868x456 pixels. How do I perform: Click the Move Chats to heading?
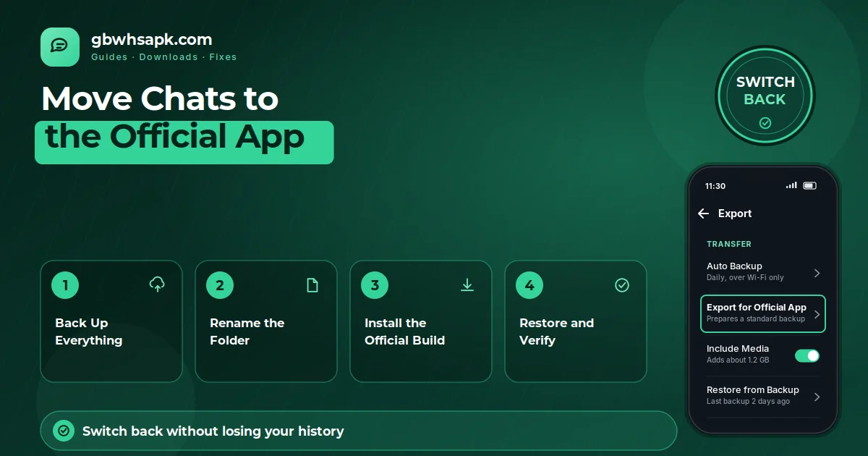point(160,98)
